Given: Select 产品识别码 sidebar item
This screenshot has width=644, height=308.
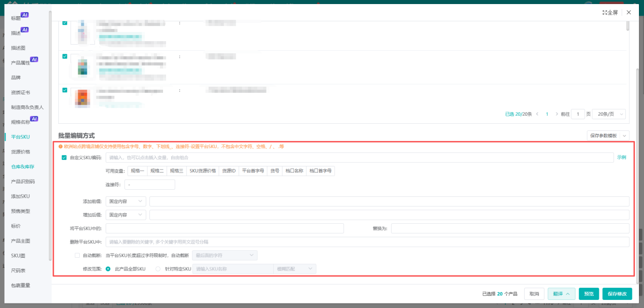Looking at the screenshot, I should pos(23,181).
